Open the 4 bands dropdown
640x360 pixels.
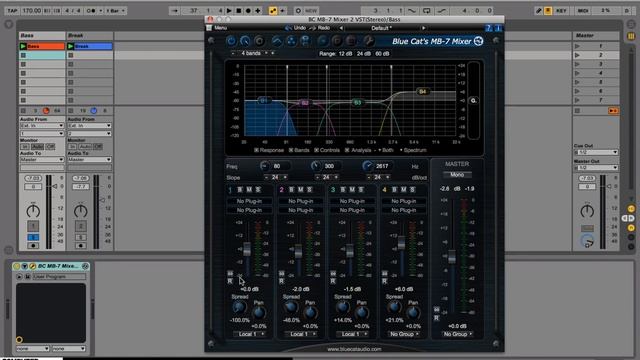click(254, 53)
